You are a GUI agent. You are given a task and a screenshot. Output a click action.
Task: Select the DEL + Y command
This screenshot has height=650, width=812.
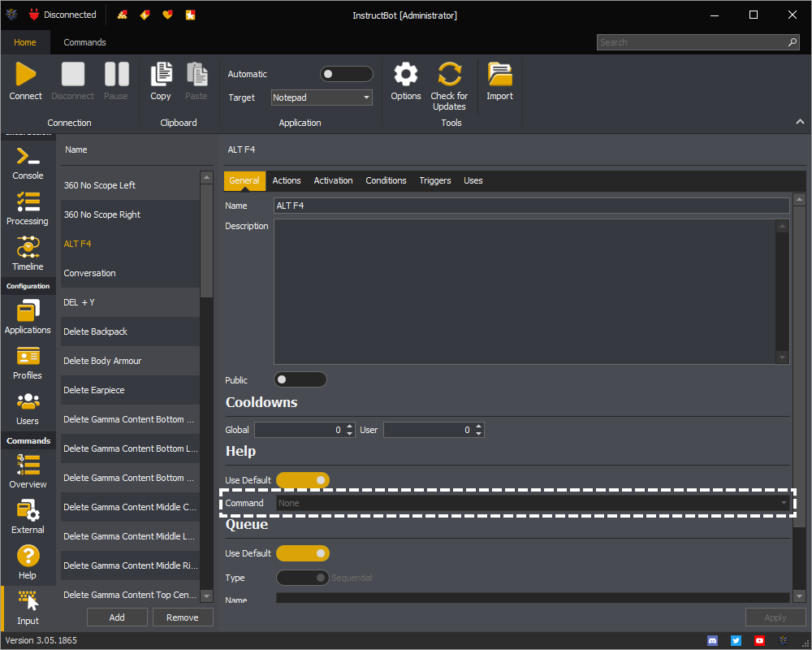[130, 302]
